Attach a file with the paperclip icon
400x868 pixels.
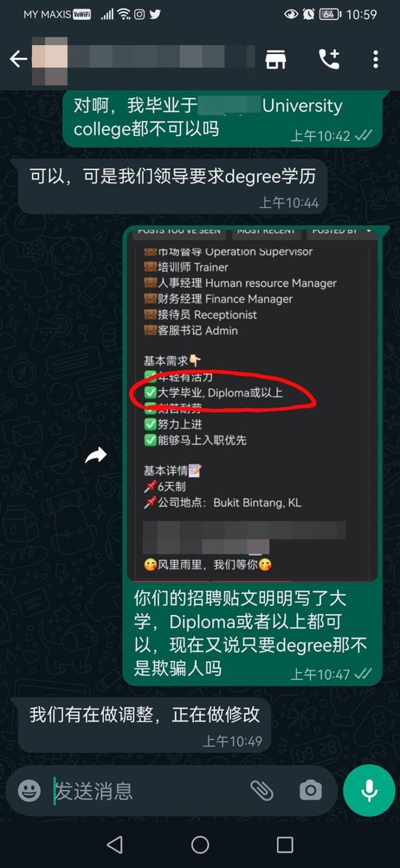point(262,790)
